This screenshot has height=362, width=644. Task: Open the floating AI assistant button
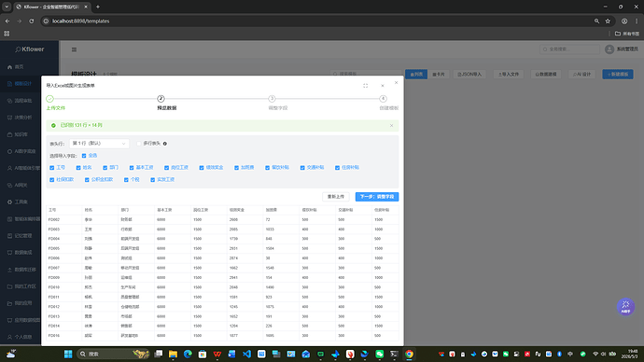click(625, 307)
